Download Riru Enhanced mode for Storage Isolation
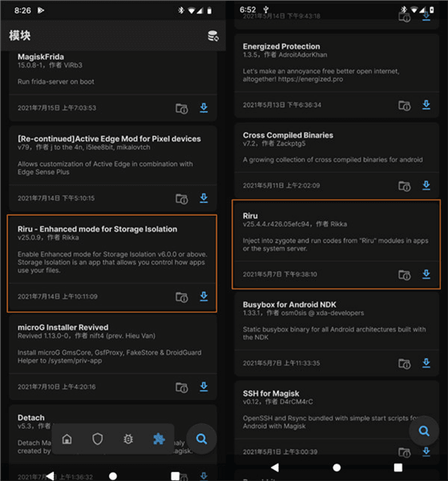 coord(204,297)
